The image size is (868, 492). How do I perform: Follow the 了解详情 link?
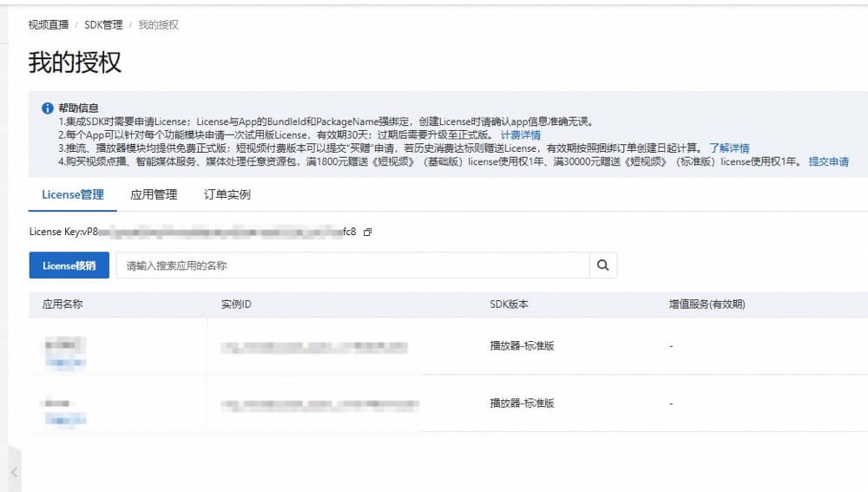click(729, 148)
